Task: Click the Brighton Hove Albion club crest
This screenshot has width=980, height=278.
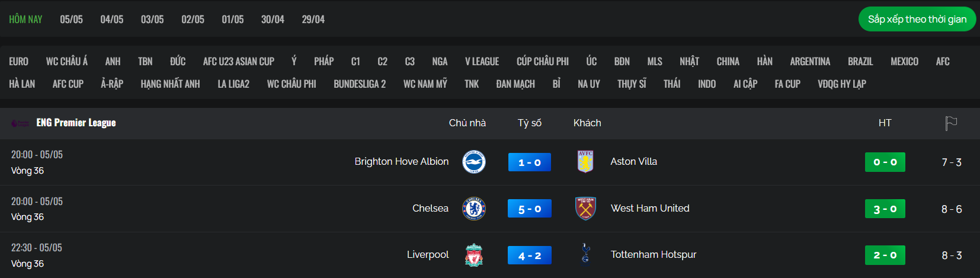Action: (x=474, y=162)
